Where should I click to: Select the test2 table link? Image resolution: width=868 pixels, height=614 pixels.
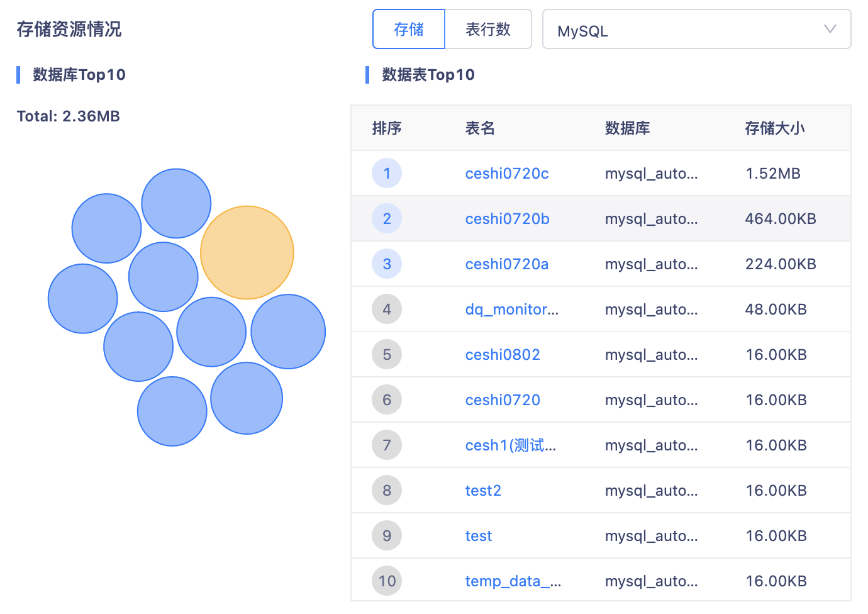(483, 491)
